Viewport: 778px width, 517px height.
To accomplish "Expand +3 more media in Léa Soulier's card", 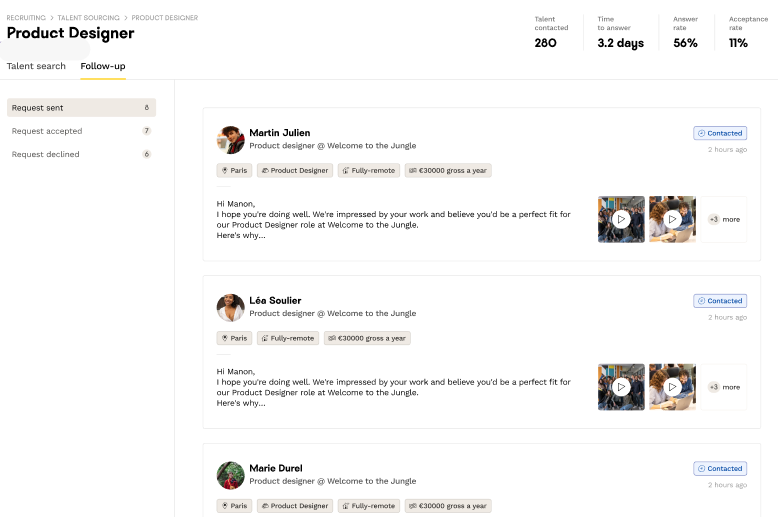I will [724, 387].
